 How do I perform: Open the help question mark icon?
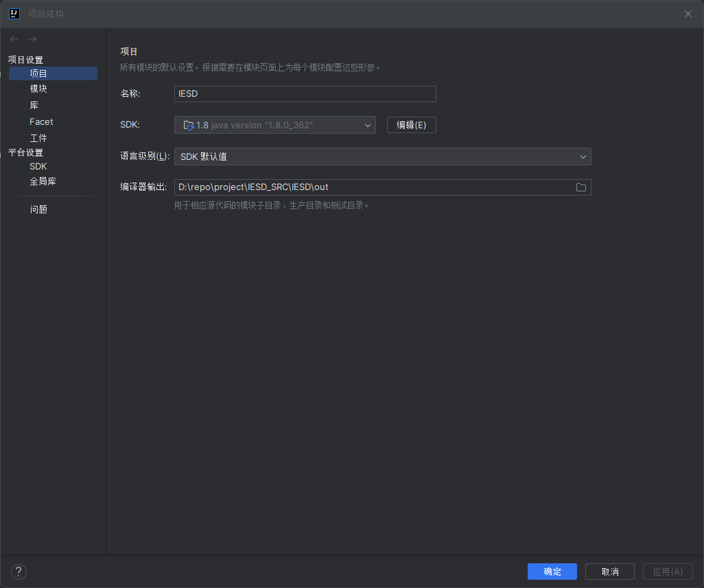click(x=19, y=572)
